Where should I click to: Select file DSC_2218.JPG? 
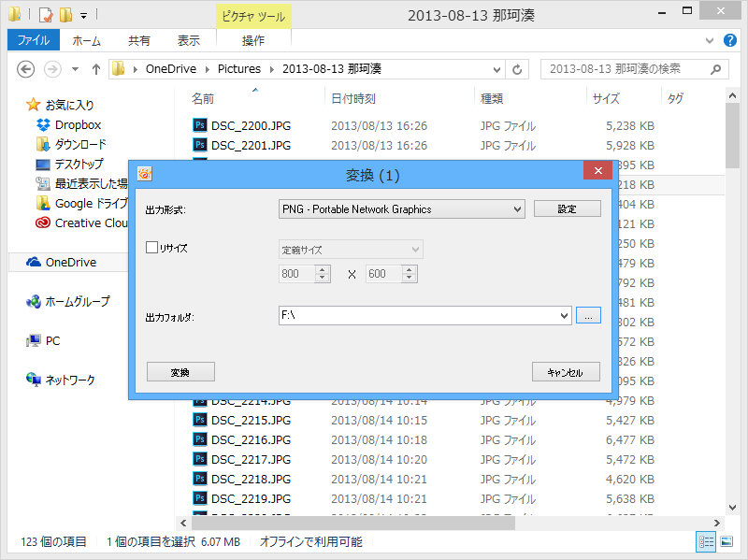tap(252, 479)
